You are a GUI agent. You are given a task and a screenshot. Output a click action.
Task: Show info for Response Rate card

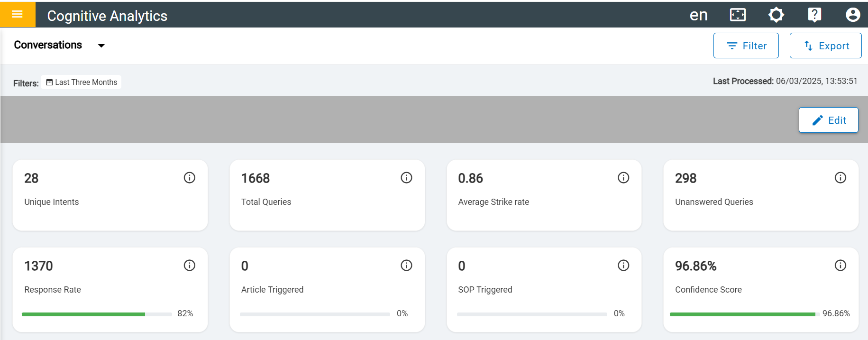[x=190, y=266]
